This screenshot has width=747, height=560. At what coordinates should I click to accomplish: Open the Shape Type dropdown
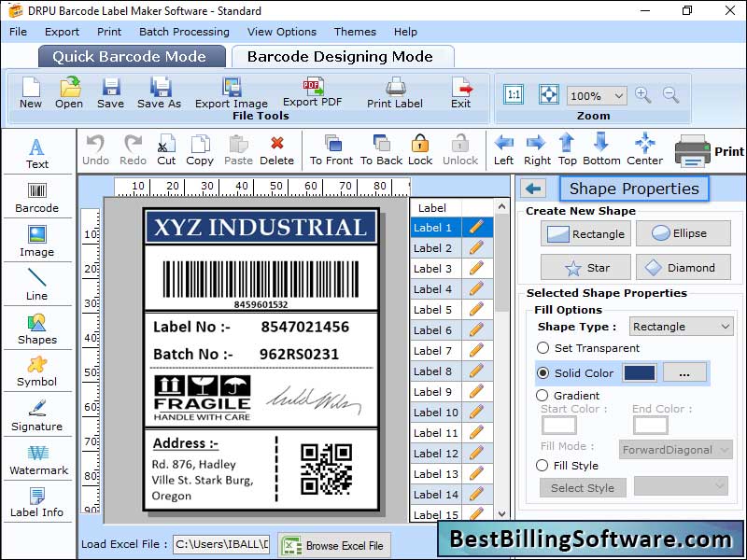click(x=682, y=327)
